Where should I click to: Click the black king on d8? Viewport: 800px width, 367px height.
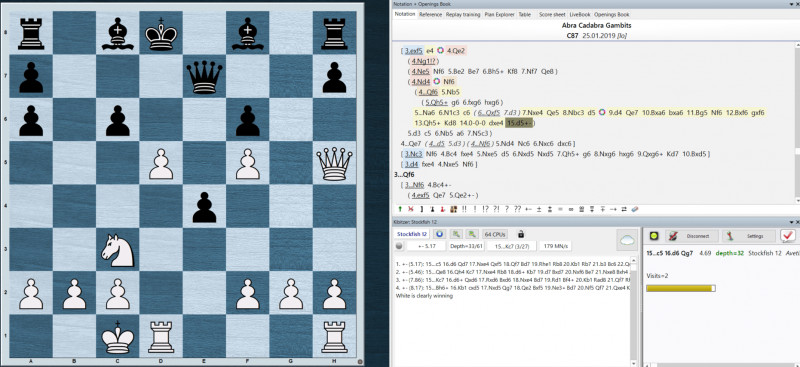(161, 34)
